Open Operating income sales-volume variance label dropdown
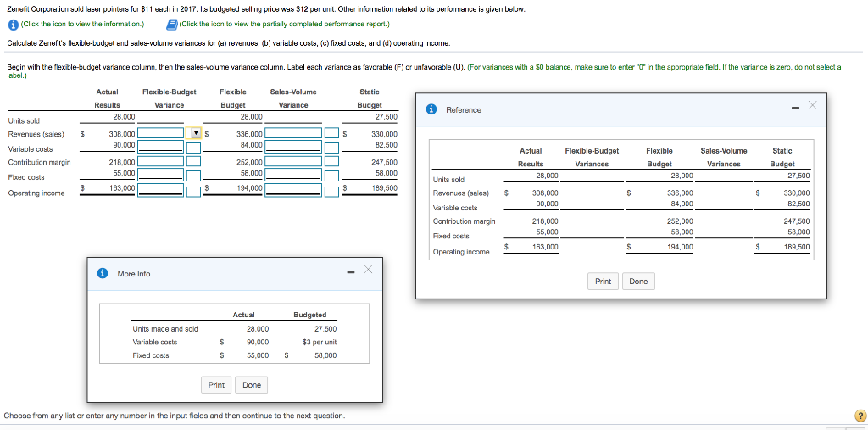868x430 pixels. click(x=331, y=191)
